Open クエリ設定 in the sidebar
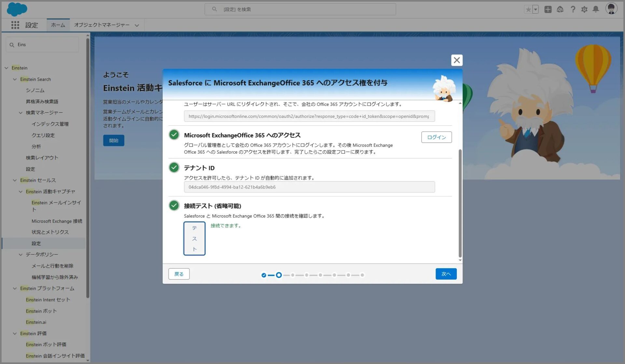The width and height of the screenshot is (625, 364). point(43,135)
